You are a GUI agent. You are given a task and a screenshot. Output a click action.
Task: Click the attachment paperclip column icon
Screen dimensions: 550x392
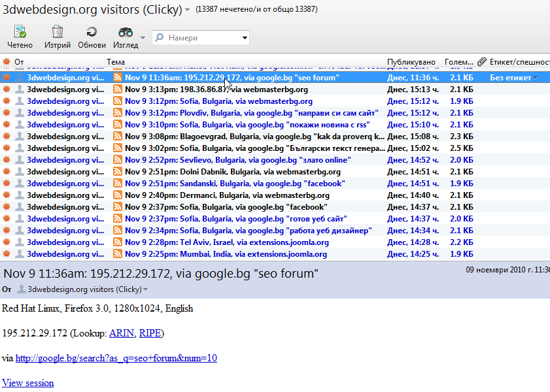[x=482, y=61]
